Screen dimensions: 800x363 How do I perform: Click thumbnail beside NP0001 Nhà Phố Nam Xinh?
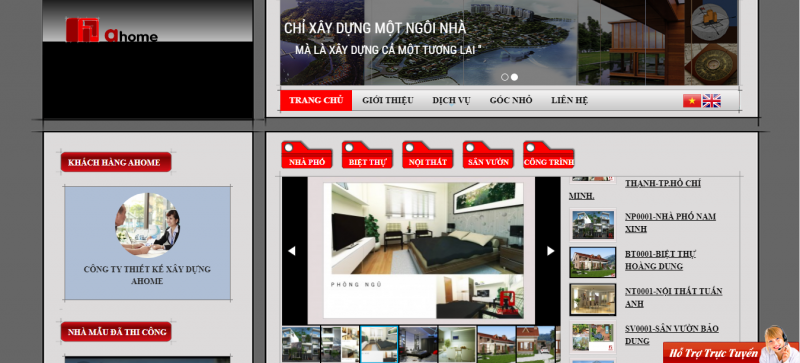pos(593,225)
